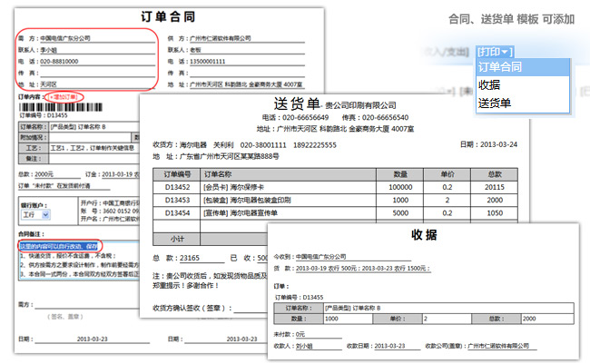The height and width of the screenshot is (364, 590).
Task: Click the red +增加订单 link
Action: click(x=64, y=97)
